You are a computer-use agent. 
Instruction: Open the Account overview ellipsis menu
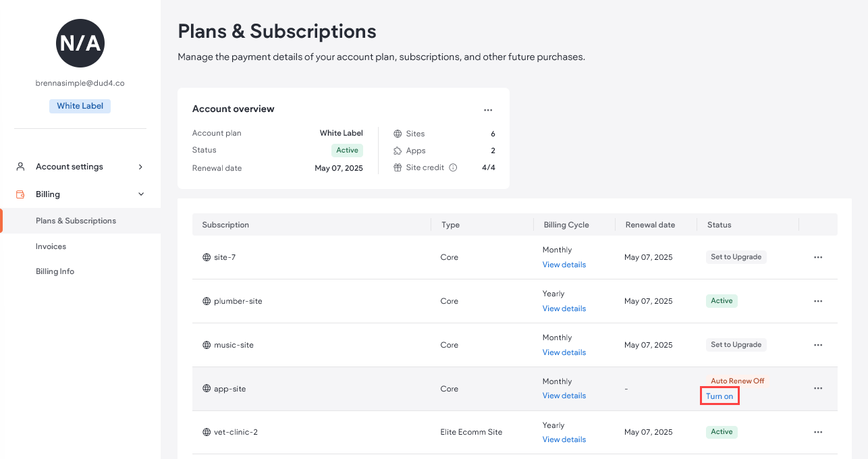coord(488,109)
